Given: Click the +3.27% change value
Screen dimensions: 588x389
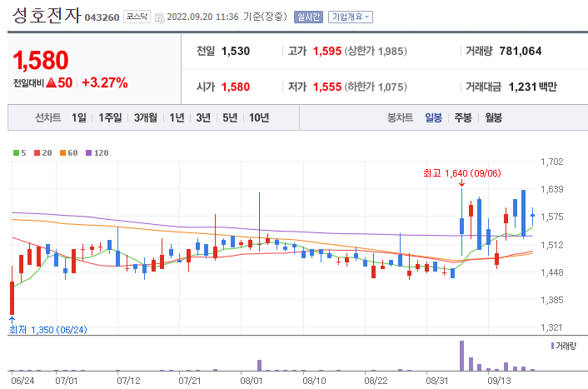Looking at the screenshot, I should click(x=105, y=82).
